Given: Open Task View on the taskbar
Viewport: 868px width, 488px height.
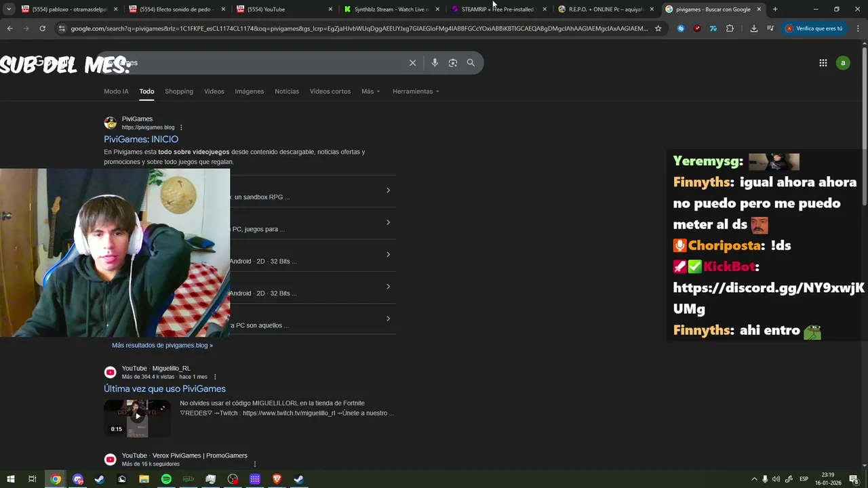Looking at the screenshot, I should 32,479.
